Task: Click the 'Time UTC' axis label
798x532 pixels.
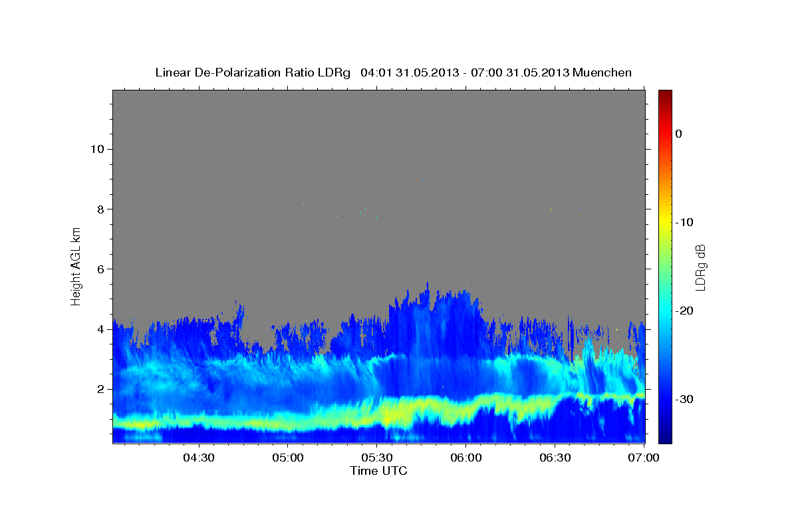Action: 378,471
